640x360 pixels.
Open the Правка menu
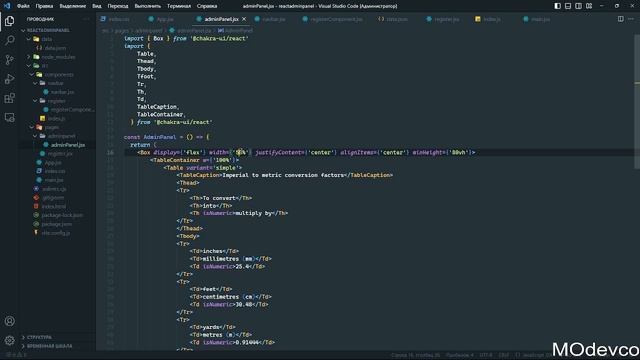tap(44, 6)
